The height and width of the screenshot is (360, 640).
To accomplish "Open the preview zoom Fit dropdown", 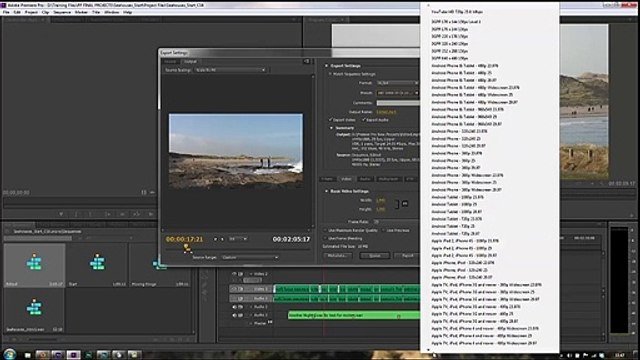I will coord(238,239).
